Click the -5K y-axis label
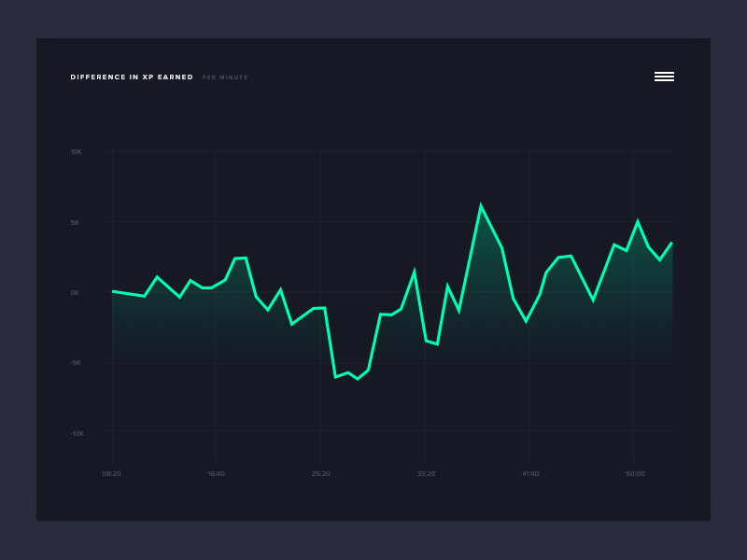The image size is (747, 560). pyautogui.click(x=76, y=362)
